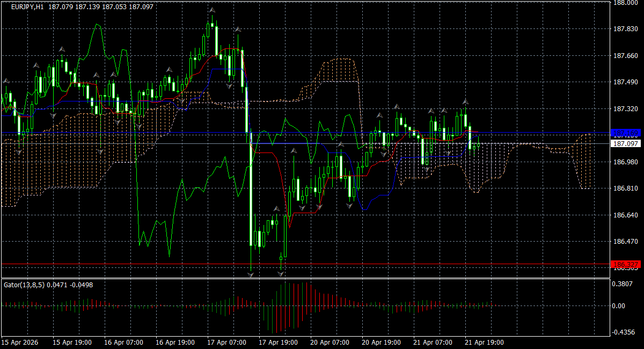Click the tallest white bearish candle body
The height and width of the screenshot is (349, 644).
(x=251, y=188)
